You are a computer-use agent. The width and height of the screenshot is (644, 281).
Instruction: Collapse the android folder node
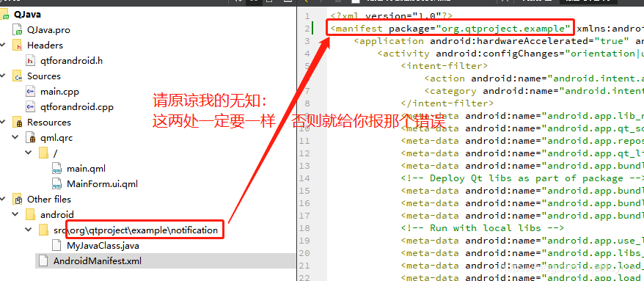[x=15, y=214]
